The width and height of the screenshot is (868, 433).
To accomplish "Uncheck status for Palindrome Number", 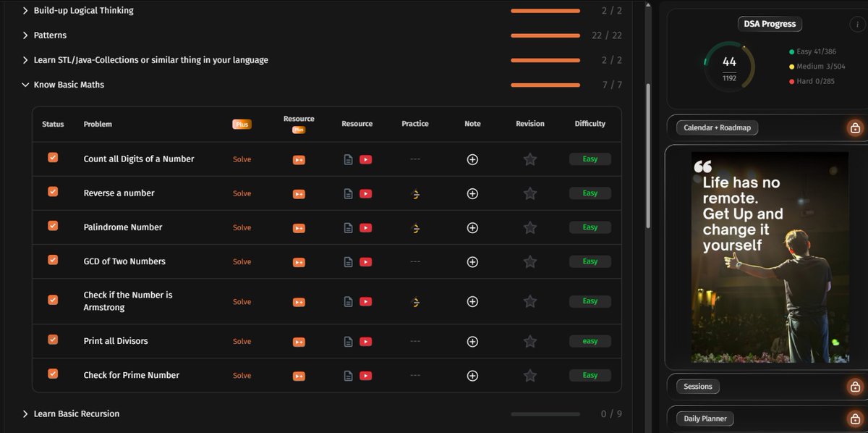I will 53,225.
